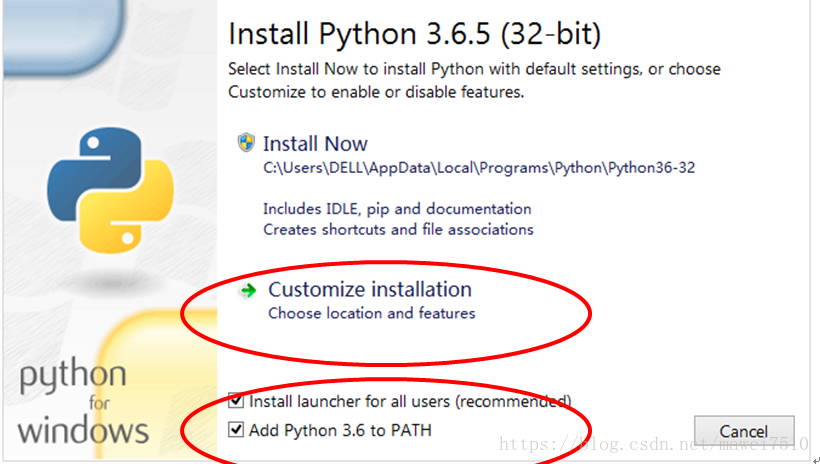Viewport: 820px width, 464px height.
Task: Click the Customize to enable or disable features text
Action: click(x=375, y=91)
